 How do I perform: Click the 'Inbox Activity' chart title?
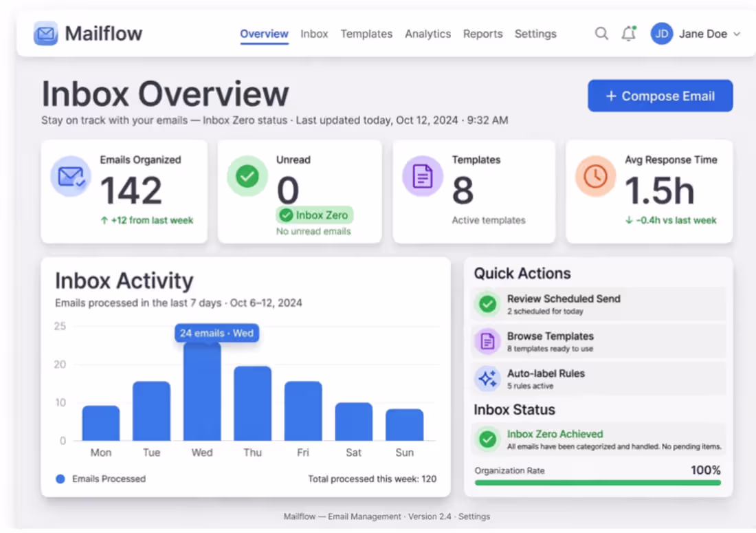tap(124, 281)
